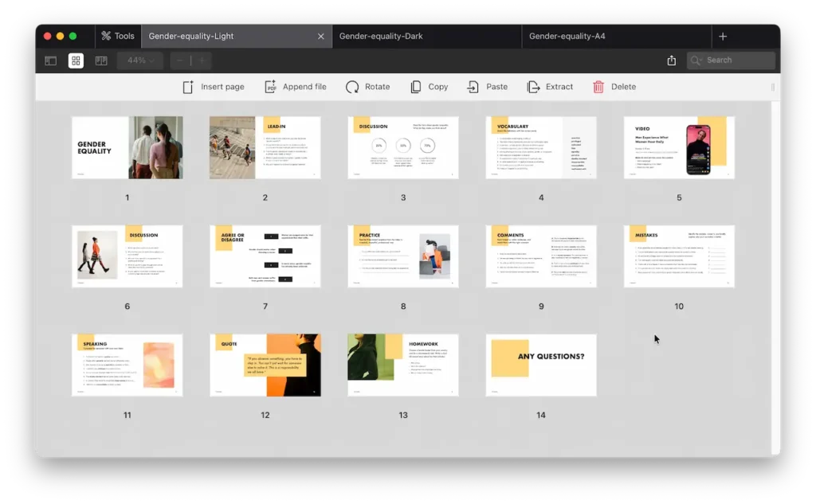Click the share export icon

click(671, 61)
